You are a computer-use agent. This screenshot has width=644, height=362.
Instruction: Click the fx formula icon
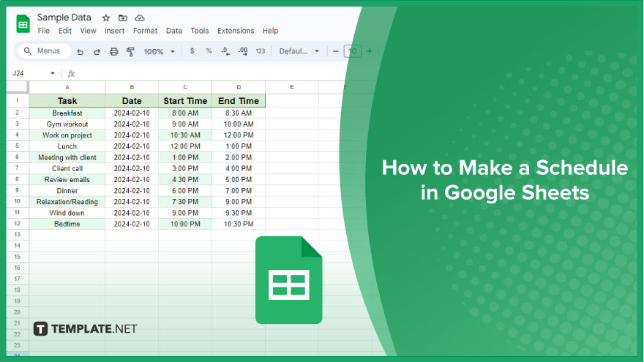click(71, 73)
